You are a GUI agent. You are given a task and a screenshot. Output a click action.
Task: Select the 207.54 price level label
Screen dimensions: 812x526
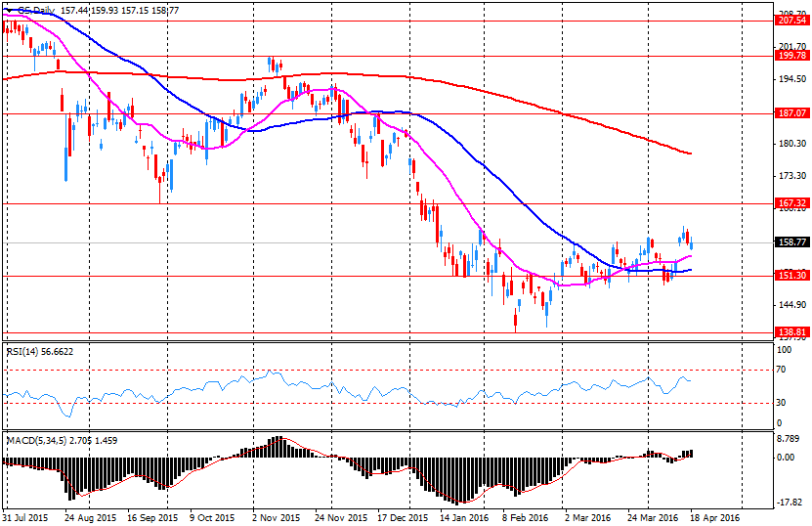coord(791,21)
